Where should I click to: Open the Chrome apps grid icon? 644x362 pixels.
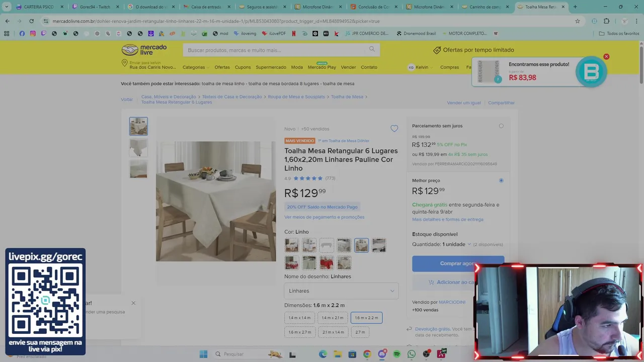(7, 33)
